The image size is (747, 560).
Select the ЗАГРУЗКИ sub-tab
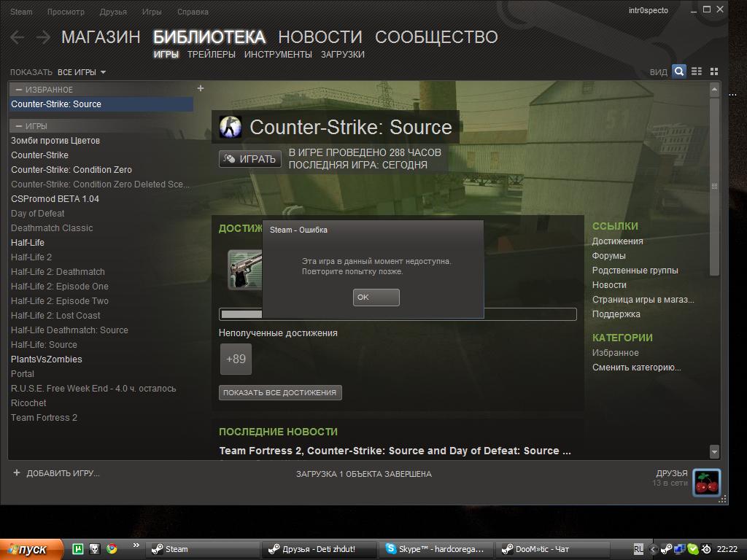343,54
